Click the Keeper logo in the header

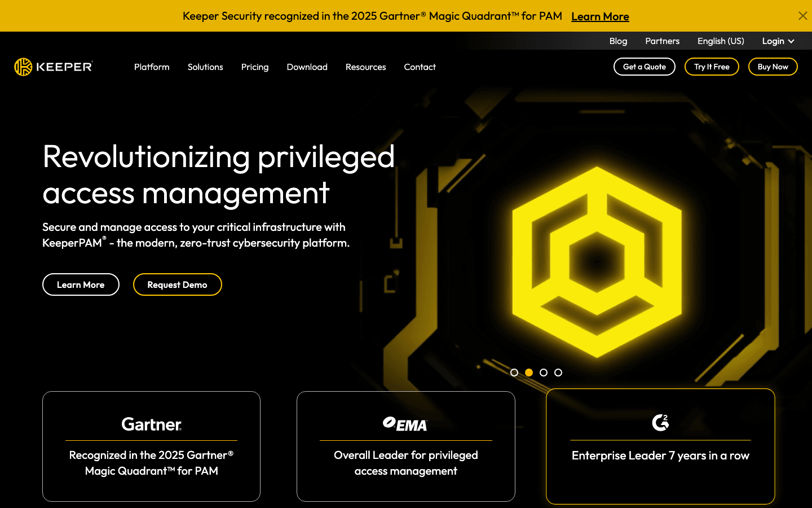(x=53, y=66)
